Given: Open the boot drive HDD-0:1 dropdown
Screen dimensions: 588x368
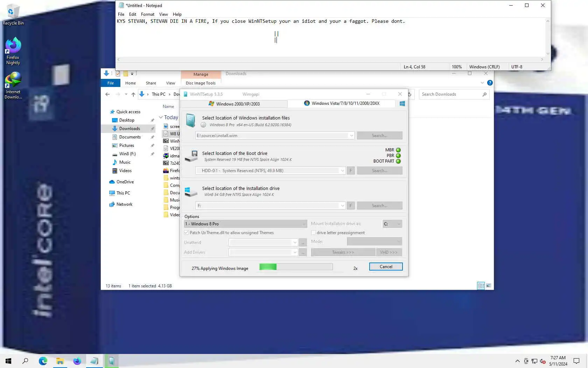Looking at the screenshot, I should 342,171.
